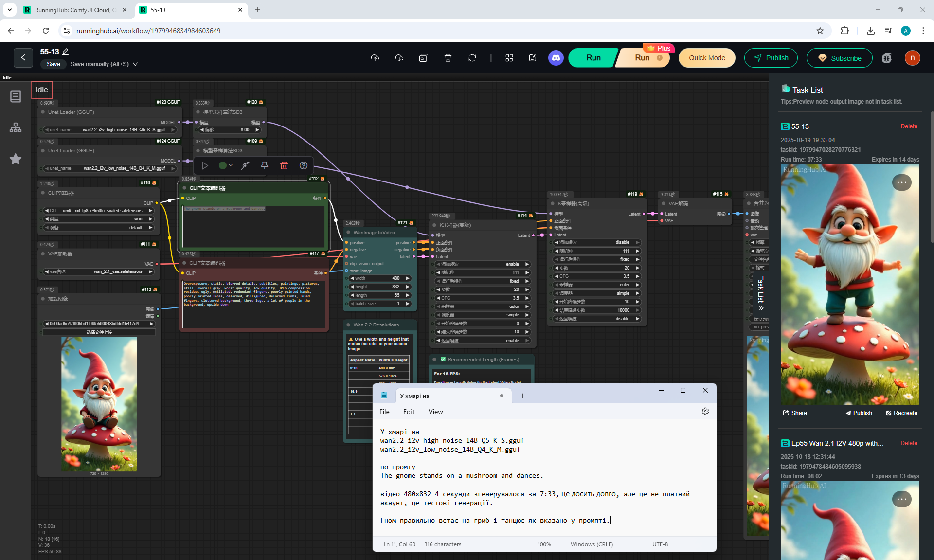Click the bypass node arrow icon
This screenshot has height=560, width=934.
coord(245,165)
